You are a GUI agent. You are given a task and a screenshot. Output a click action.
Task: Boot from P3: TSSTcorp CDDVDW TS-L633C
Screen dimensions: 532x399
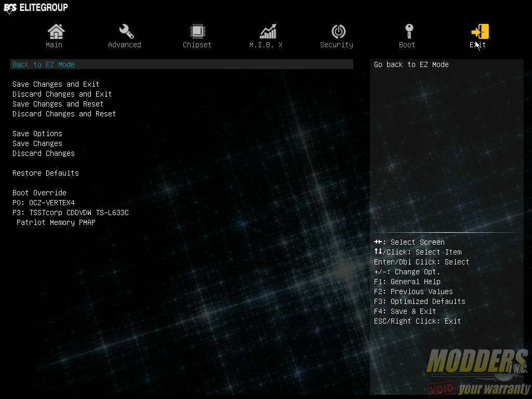pyautogui.click(x=71, y=212)
